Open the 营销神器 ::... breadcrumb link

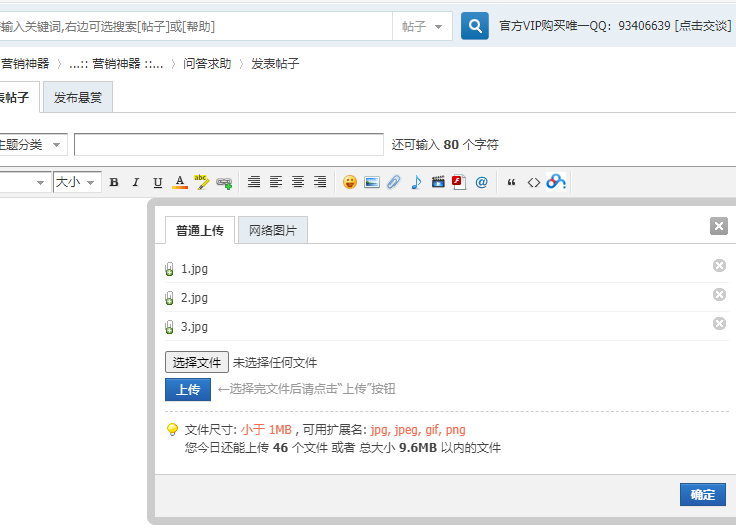(x=116, y=64)
